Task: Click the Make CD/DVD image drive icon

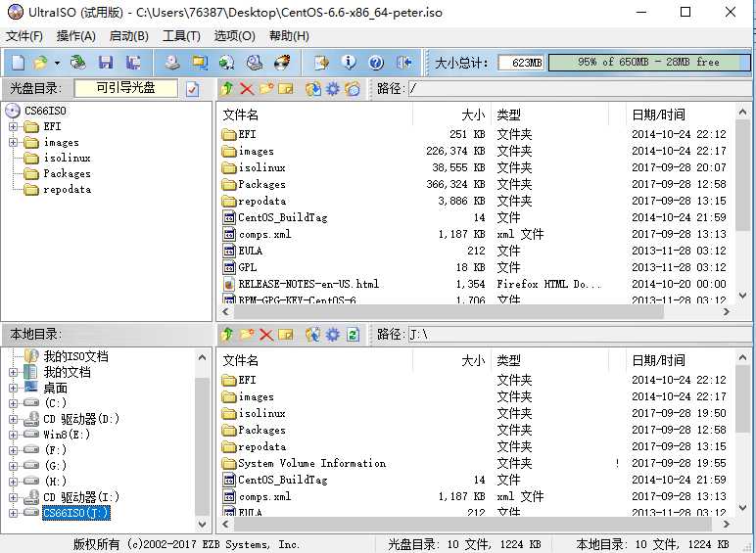Action: click(x=172, y=63)
